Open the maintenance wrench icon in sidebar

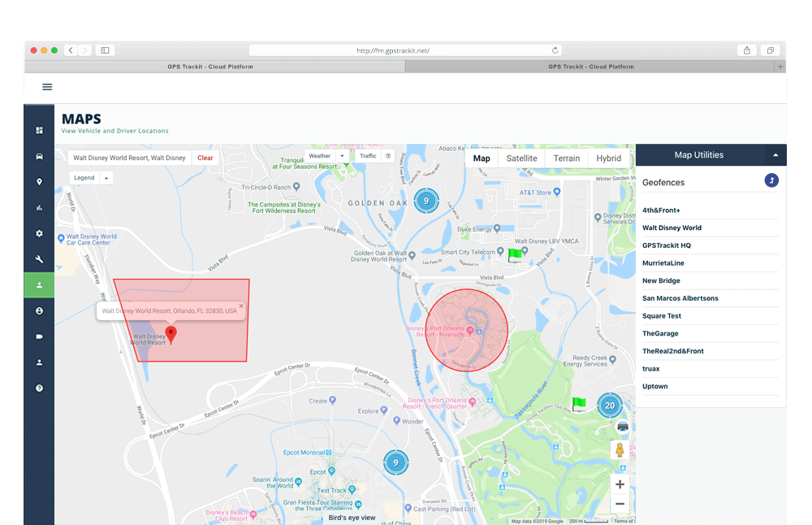tap(39, 259)
